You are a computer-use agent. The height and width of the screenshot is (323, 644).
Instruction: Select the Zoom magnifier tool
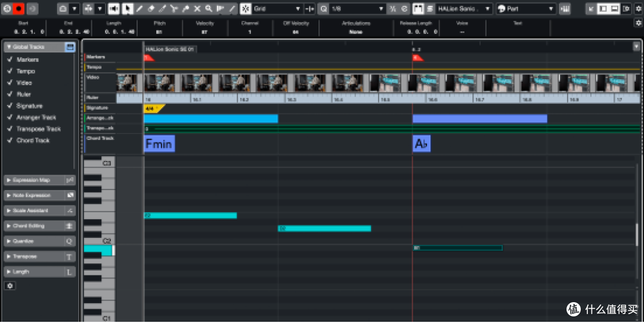point(209,8)
